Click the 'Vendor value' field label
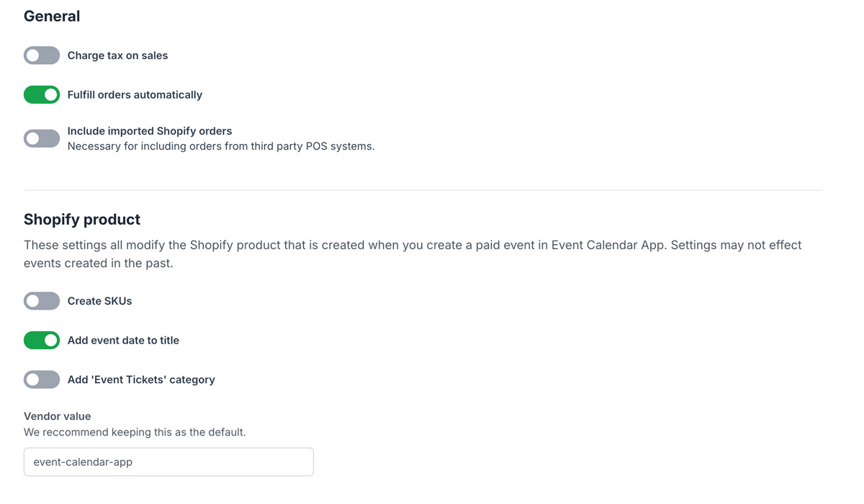The height and width of the screenshot is (504, 864). 57,416
